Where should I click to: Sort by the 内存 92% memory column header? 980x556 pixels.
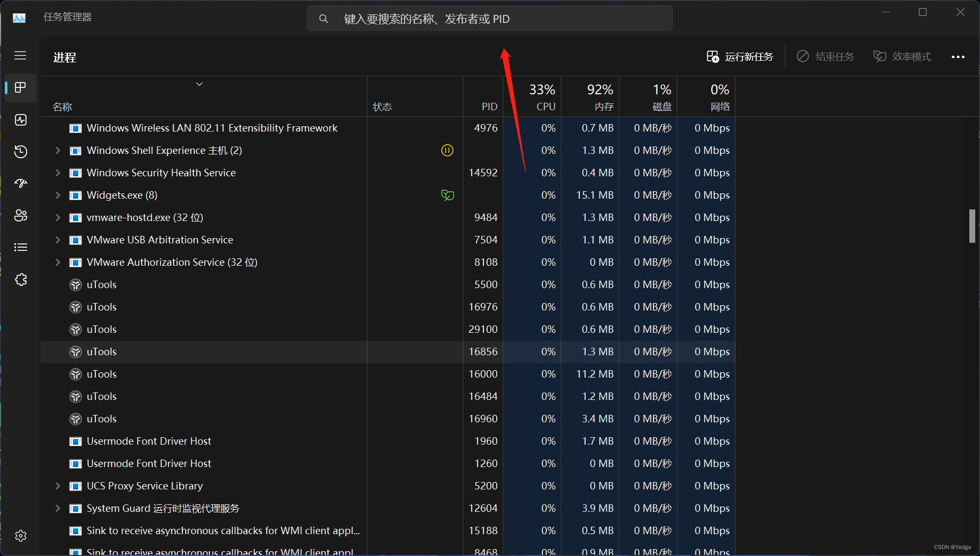coord(590,97)
